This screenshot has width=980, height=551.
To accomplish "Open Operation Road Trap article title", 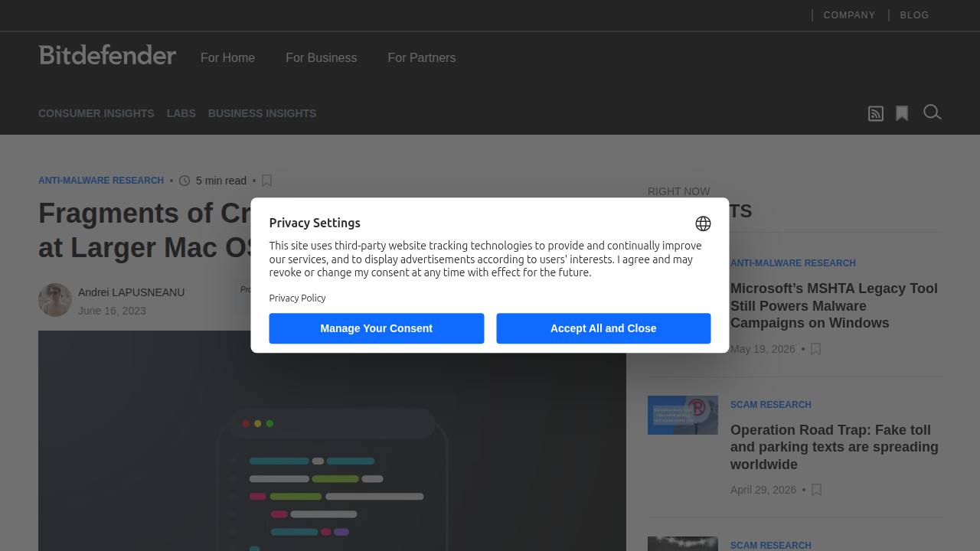I will pyautogui.click(x=834, y=447).
